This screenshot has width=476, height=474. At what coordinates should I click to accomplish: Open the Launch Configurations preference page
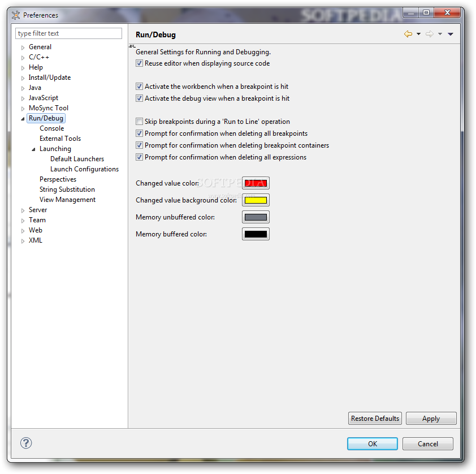point(84,169)
